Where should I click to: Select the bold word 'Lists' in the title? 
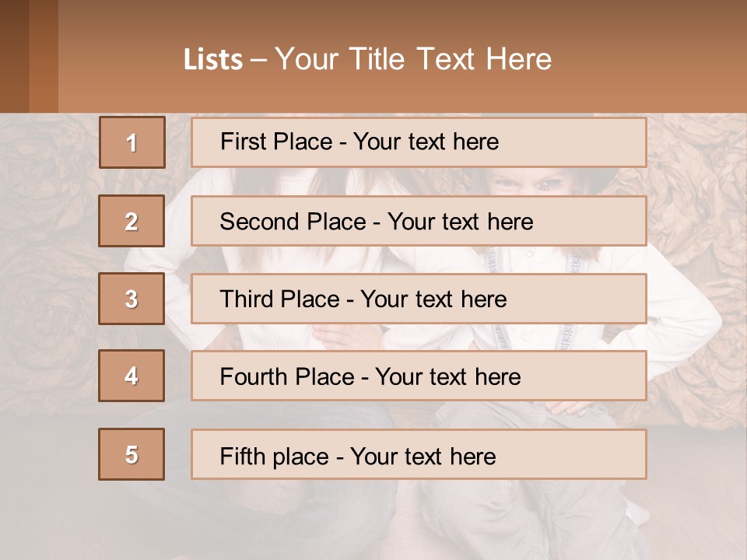[x=212, y=60]
